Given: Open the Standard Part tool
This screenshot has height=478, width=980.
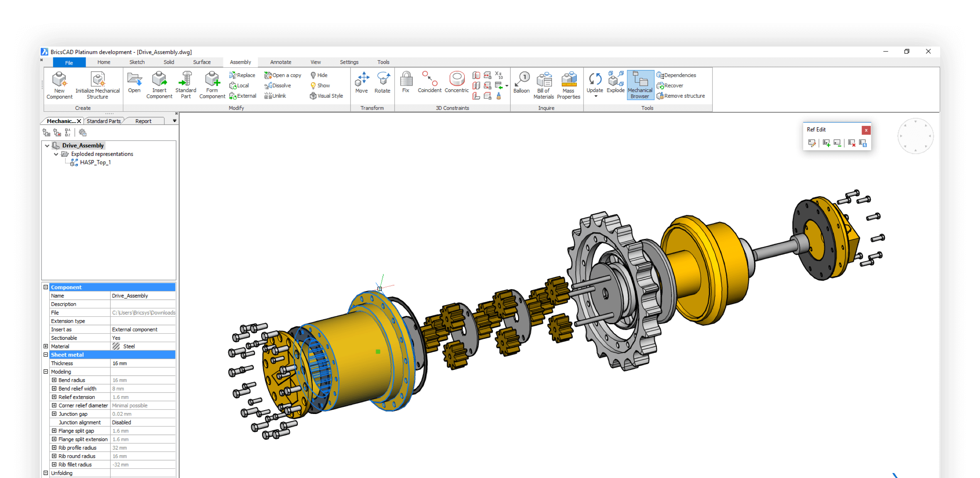Looking at the screenshot, I should 186,84.
